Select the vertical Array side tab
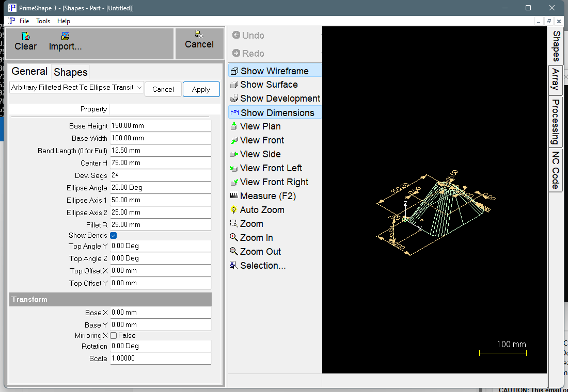 pyautogui.click(x=556, y=80)
